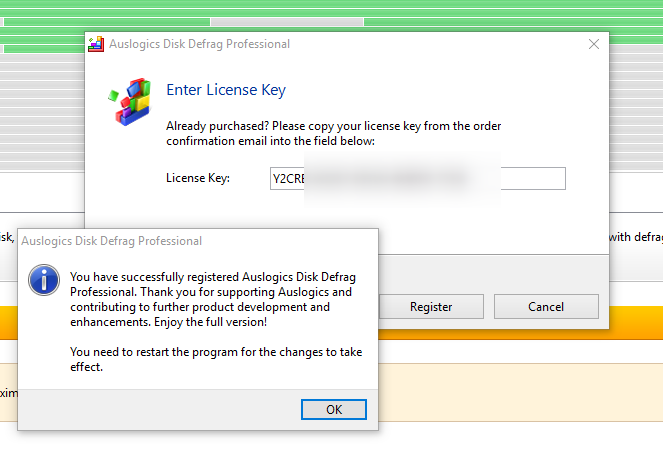
Task: Click the 'successfully registered' message text
Action: pyautogui.click(x=213, y=299)
